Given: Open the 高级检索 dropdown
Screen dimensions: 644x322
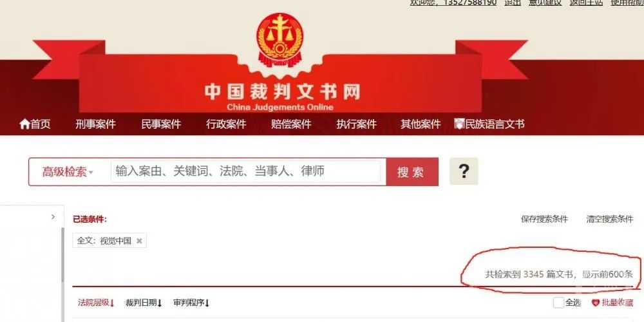Looking at the screenshot, I should tap(68, 172).
